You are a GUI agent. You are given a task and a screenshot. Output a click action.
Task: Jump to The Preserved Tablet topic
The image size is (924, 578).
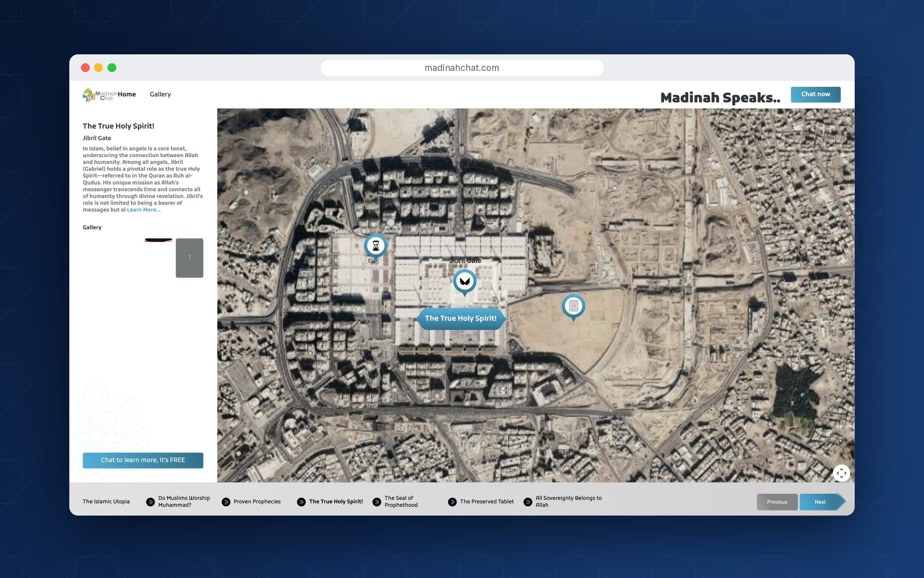(487, 501)
